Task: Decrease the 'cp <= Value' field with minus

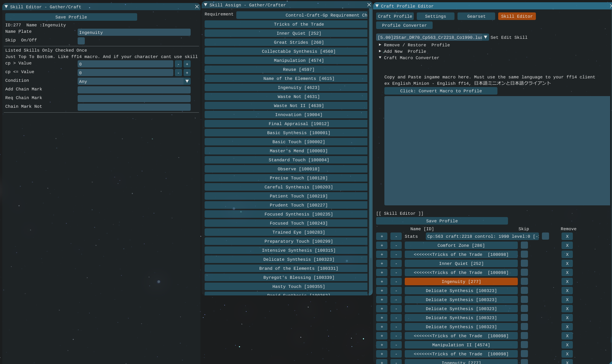Action: (178, 73)
